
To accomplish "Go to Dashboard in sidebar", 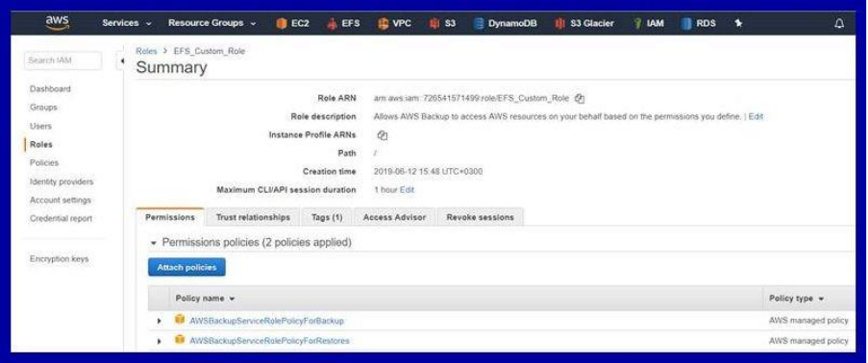I will coord(50,89).
